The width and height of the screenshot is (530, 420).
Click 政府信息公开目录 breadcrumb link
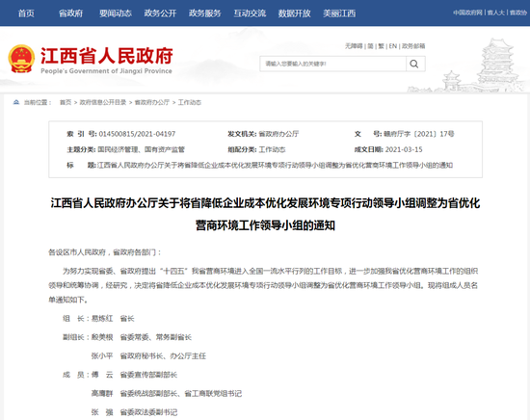pos(103,102)
